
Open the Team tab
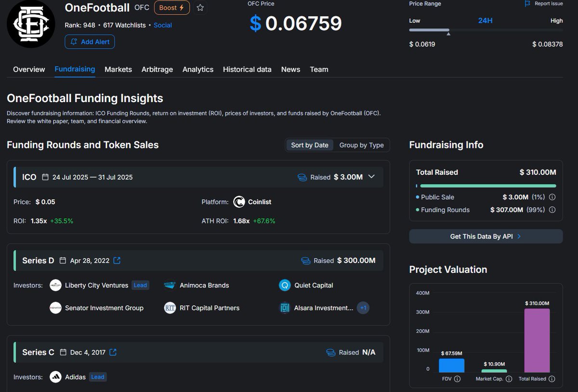coord(319,69)
